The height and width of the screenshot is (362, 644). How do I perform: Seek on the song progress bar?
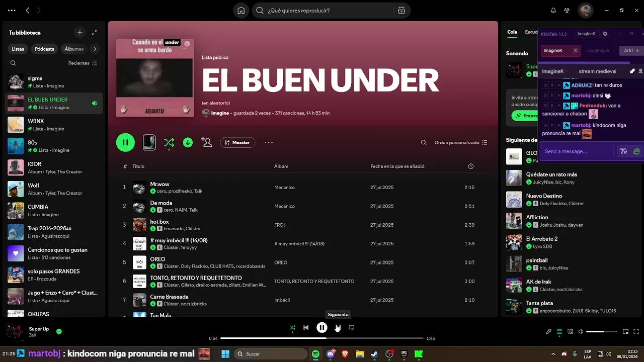click(322, 338)
